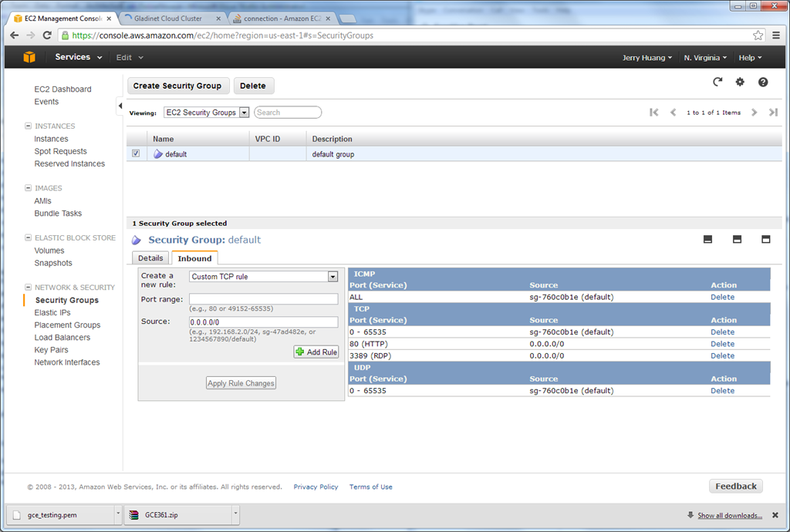Click Create Security Group button

[x=177, y=86]
